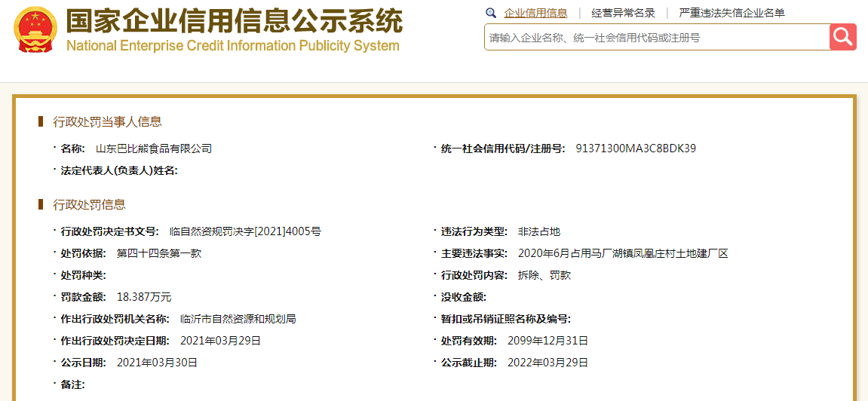Click the 行政处罚当事人信息 section heading

coord(107,121)
